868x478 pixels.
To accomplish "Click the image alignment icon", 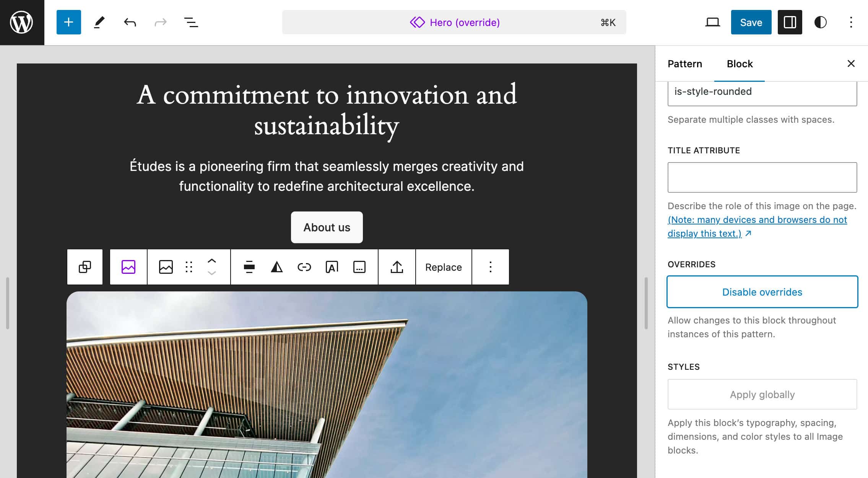I will pos(249,267).
